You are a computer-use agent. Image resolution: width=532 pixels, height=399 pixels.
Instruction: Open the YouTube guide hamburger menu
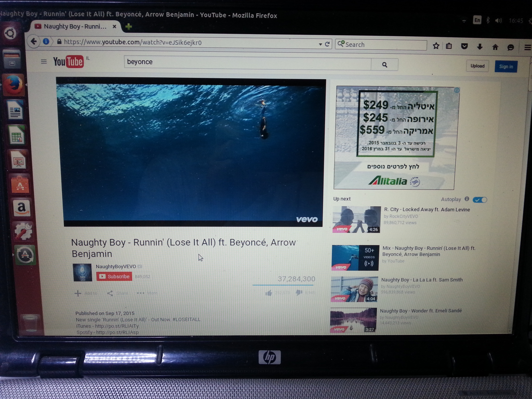44,62
